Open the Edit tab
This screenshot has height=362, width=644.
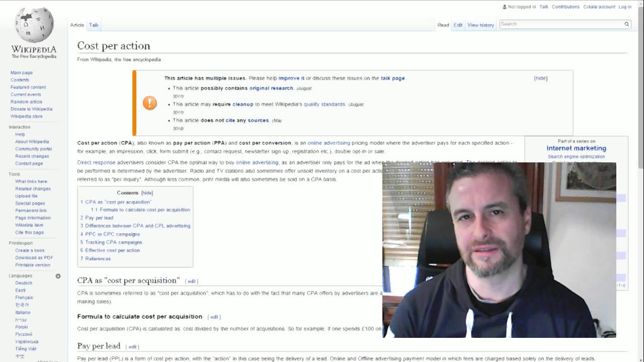pyautogui.click(x=458, y=25)
